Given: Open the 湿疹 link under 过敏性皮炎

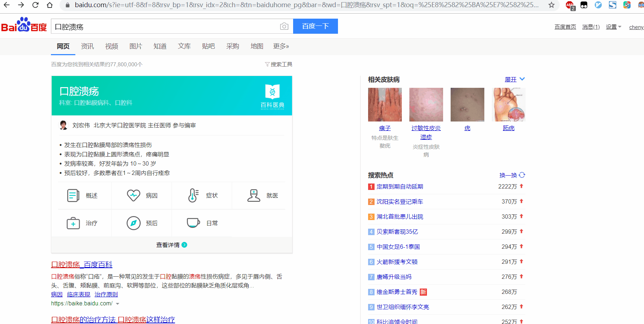Looking at the screenshot, I should tap(426, 137).
